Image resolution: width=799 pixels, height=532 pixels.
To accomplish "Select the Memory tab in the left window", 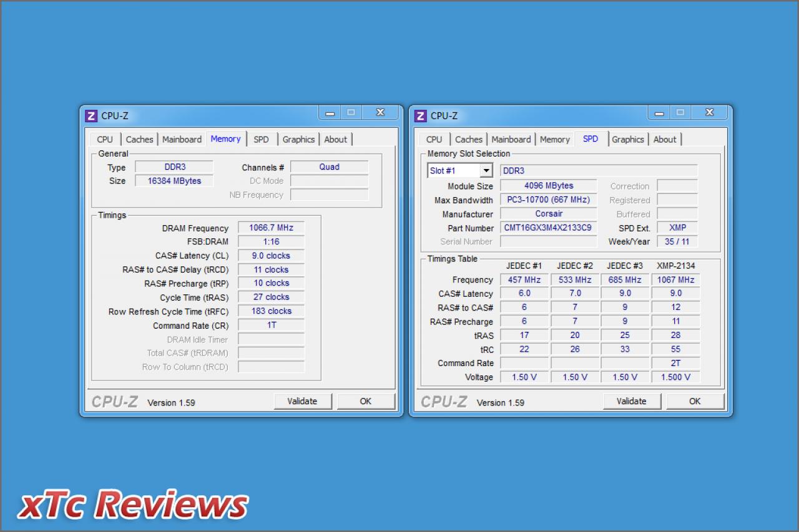I will pos(225,138).
